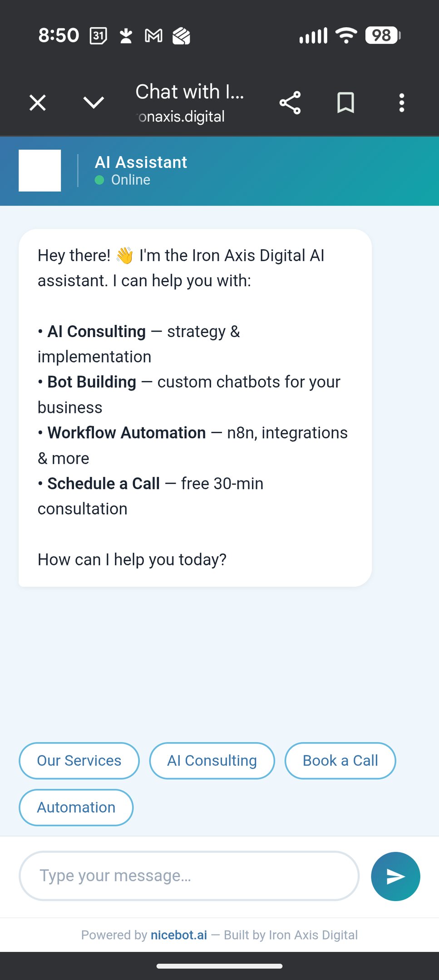Open the nicebot.ai link
Screen dimensions: 439x980
pyautogui.click(x=179, y=935)
